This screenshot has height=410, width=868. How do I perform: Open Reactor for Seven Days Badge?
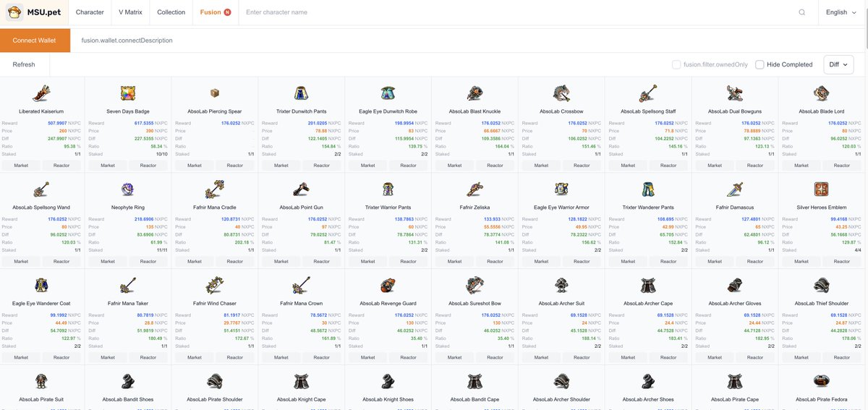(x=148, y=165)
